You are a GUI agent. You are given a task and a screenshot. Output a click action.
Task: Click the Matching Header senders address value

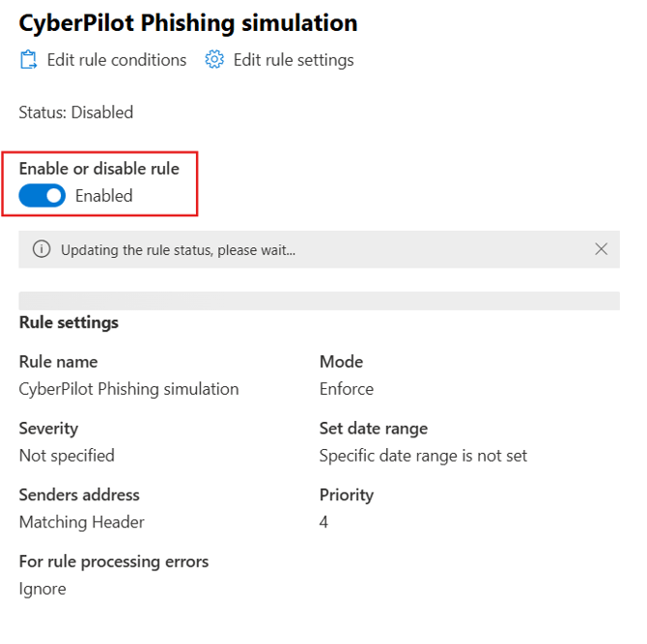81,521
